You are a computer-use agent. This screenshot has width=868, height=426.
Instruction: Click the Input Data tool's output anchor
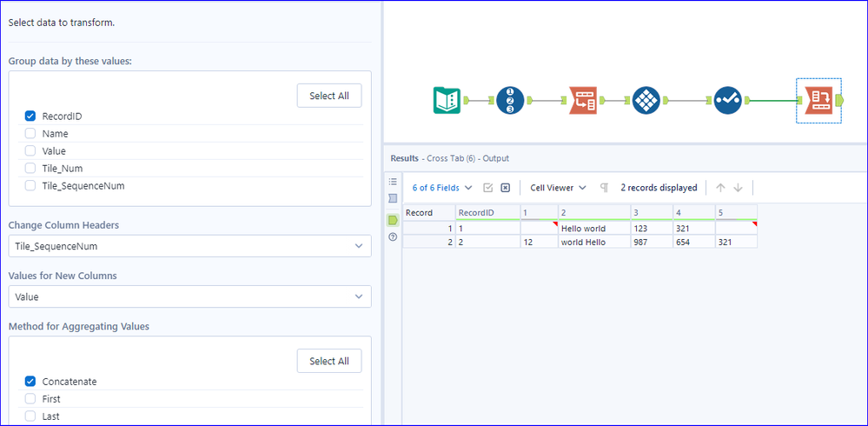coord(466,100)
